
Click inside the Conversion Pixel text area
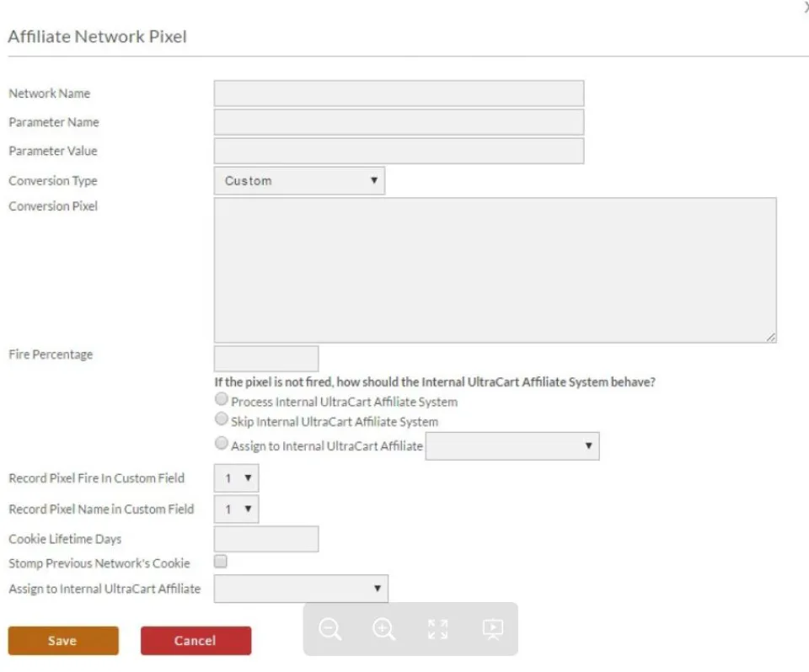tap(496, 270)
